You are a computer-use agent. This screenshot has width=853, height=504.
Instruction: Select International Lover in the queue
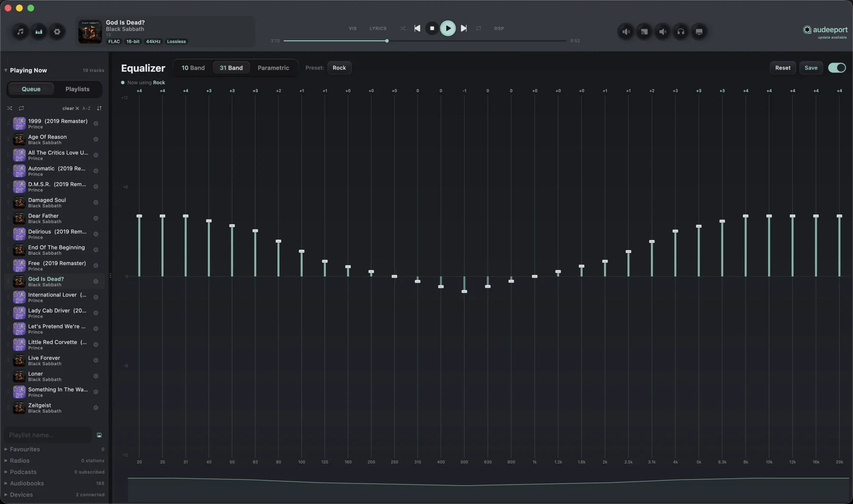tap(54, 297)
